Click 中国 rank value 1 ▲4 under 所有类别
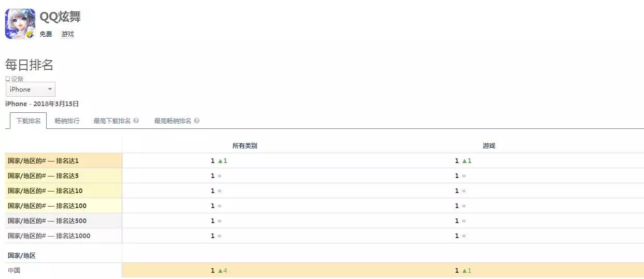 pos(219,270)
